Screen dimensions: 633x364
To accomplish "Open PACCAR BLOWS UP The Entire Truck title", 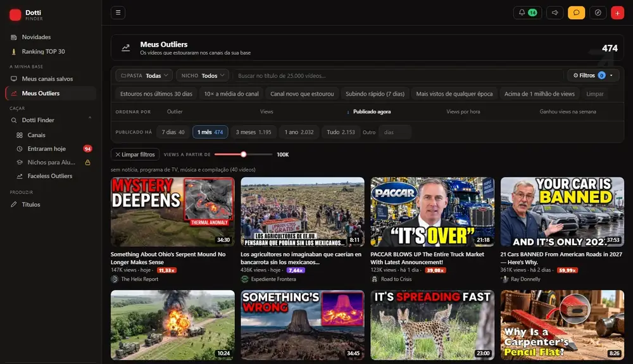I will coord(427,258).
